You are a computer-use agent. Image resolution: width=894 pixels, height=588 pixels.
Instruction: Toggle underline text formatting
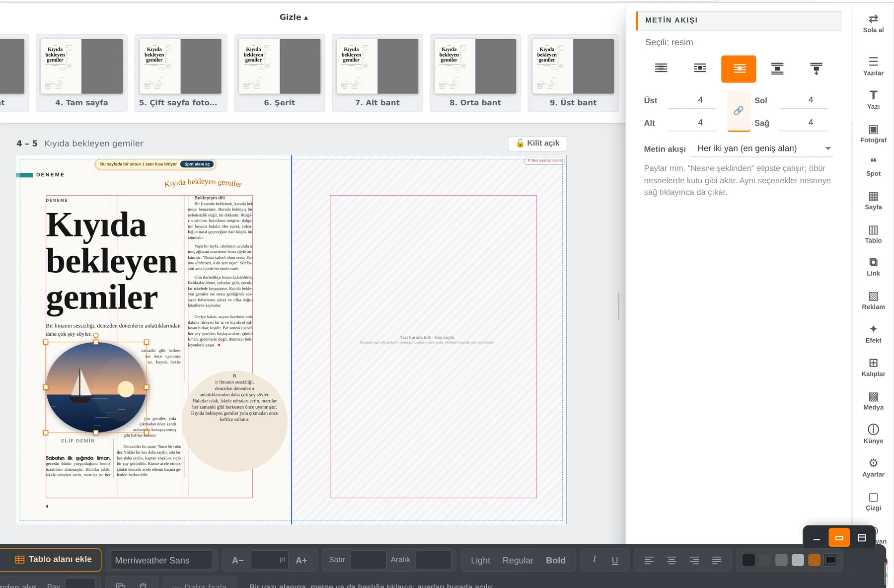coord(615,560)
